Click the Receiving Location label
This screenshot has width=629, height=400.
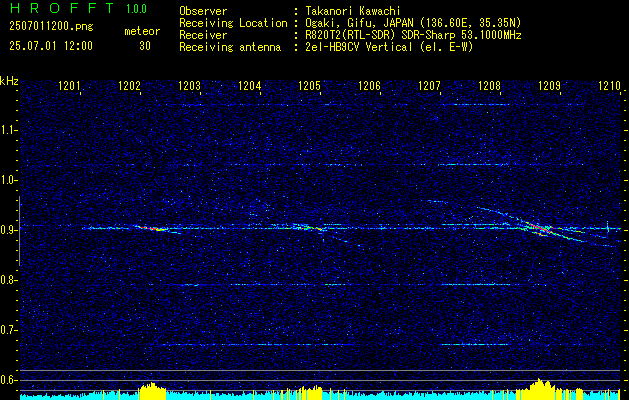233,23
